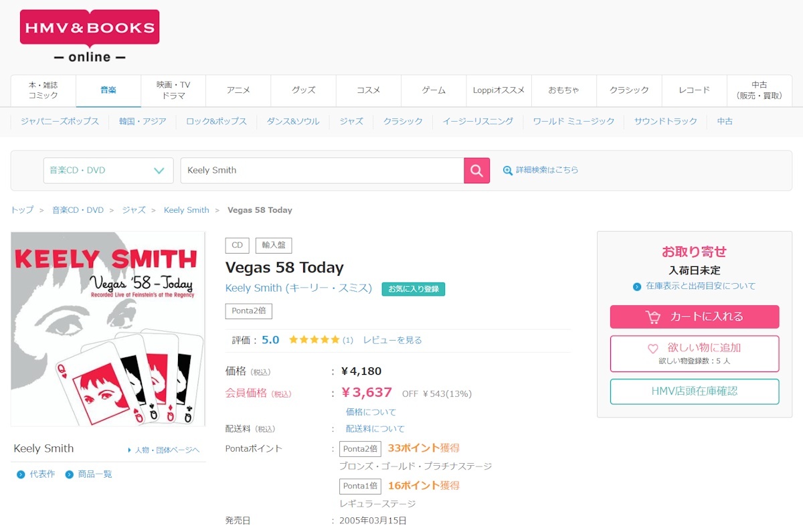Screen dimensions: 803x532
Task: Click the five-star rating icons
Action: tap(315, 340)
